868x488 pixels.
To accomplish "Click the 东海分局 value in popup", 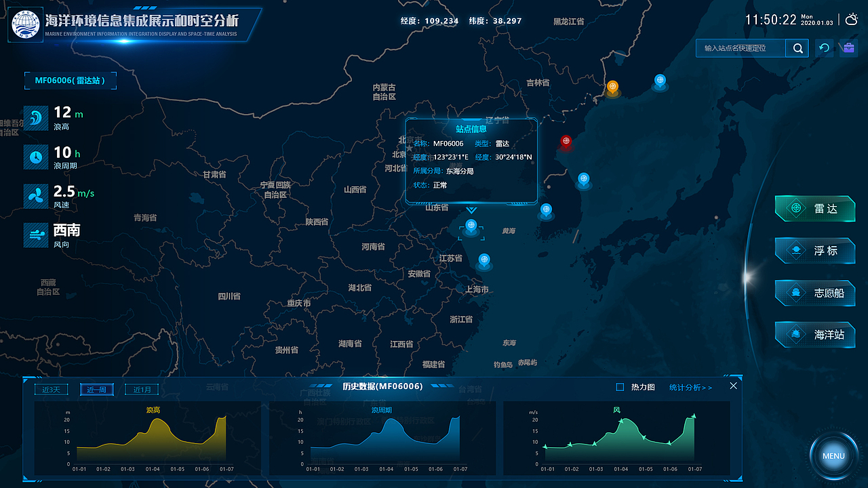I will (x=460, y=171).
